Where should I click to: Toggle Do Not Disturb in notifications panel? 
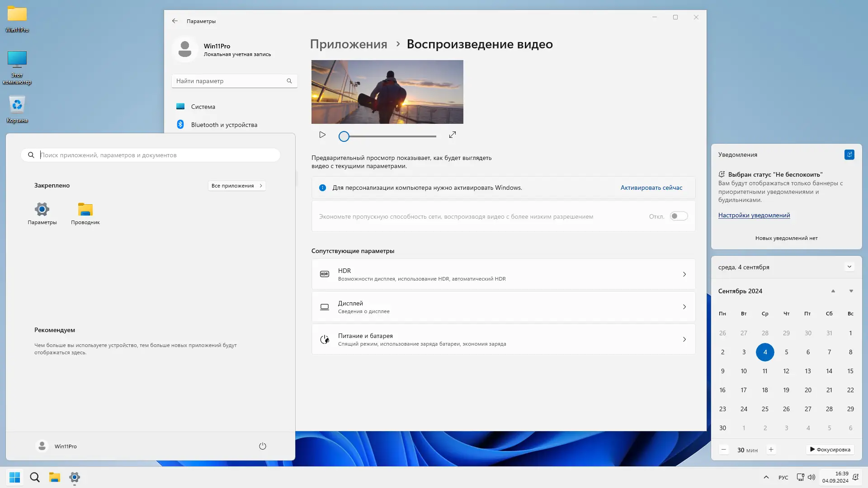(850, 155)
